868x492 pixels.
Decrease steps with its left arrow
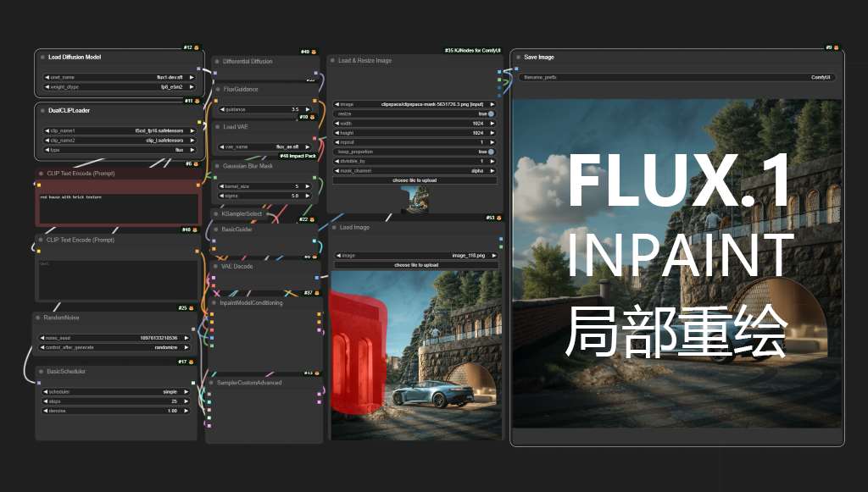coord(46,401)
